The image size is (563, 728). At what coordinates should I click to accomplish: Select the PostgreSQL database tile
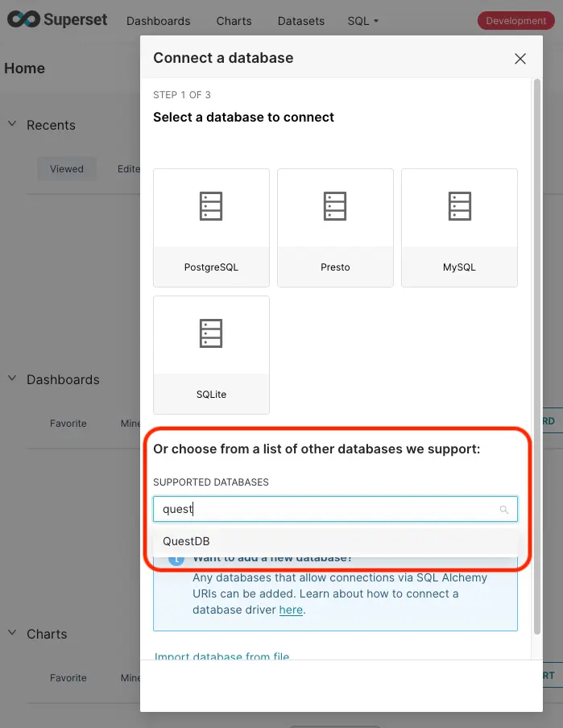(211, 228)
